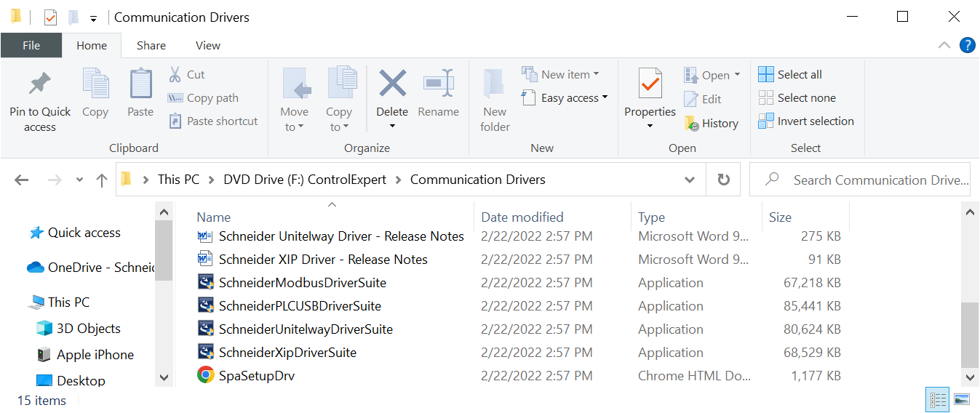
Task: Click the Delete X icon
Action: pos(392,83)
